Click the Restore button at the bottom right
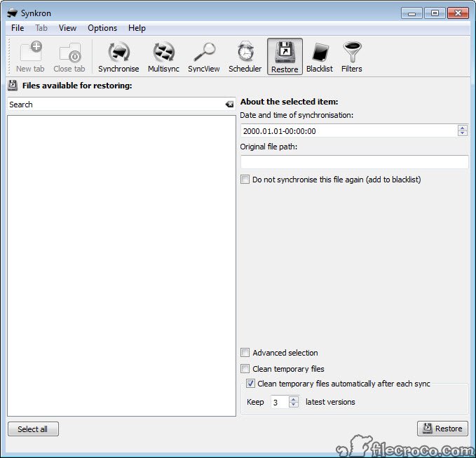The height and width of the screenshot is (458, 476). pyautogui.click(x=442, y=429)
